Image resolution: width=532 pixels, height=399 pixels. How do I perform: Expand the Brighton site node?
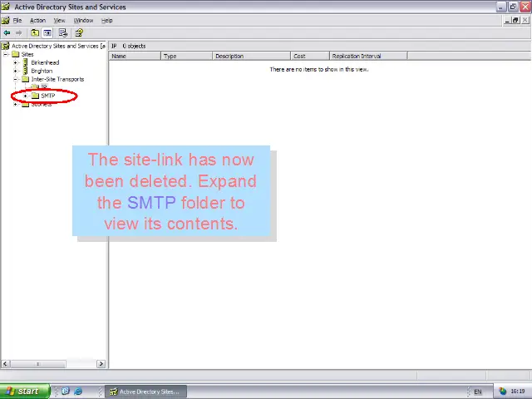click(15, 71)
